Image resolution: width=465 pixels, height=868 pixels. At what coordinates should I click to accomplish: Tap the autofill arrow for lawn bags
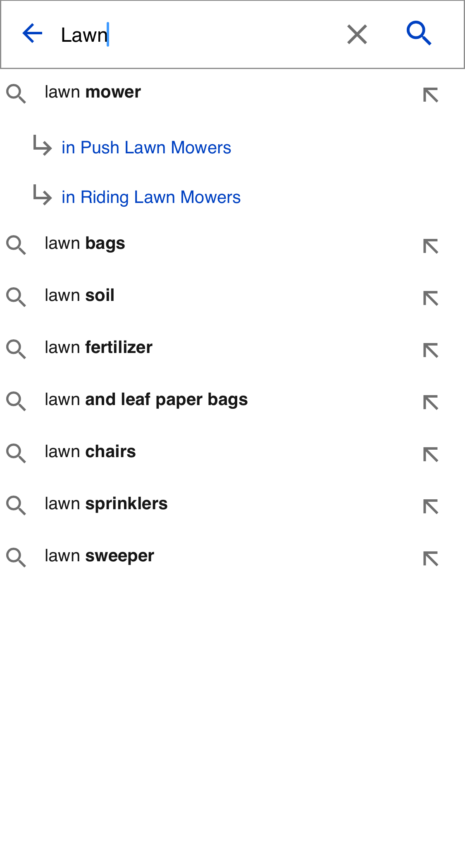pyautogui.click(x=431, y=245)
